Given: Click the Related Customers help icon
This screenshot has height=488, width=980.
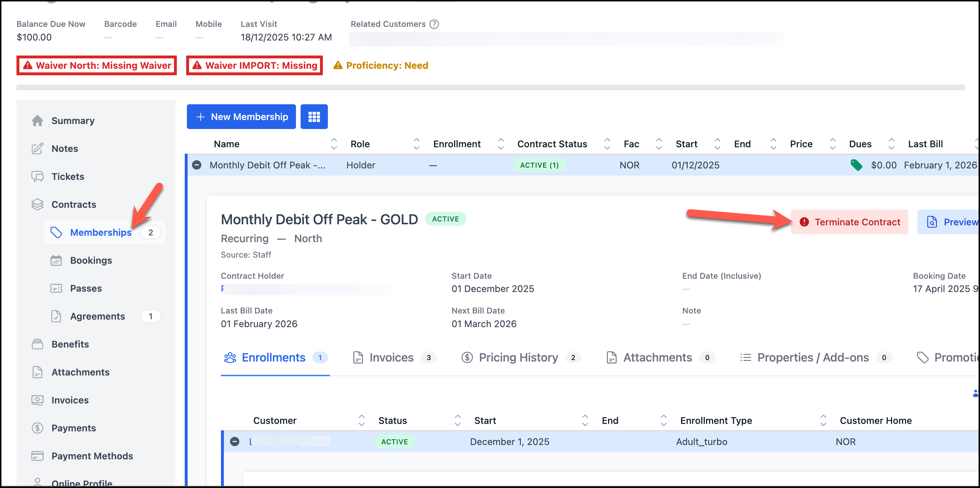Looking at the screenshot, I should pos(434,24).
